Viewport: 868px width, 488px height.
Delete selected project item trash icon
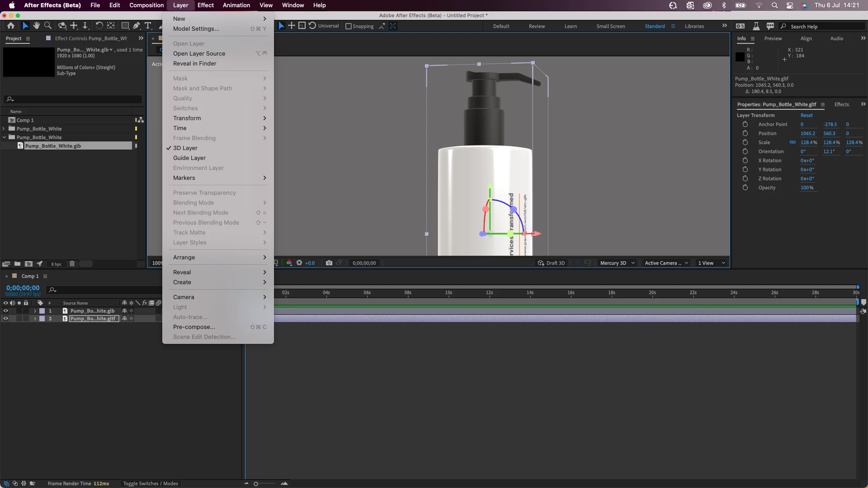pyautogui.click(x=72, y=264)
